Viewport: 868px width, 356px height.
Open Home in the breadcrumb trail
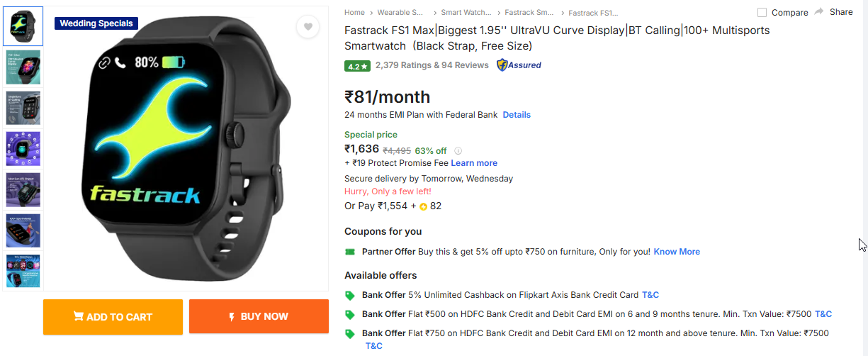coord(354,13)
